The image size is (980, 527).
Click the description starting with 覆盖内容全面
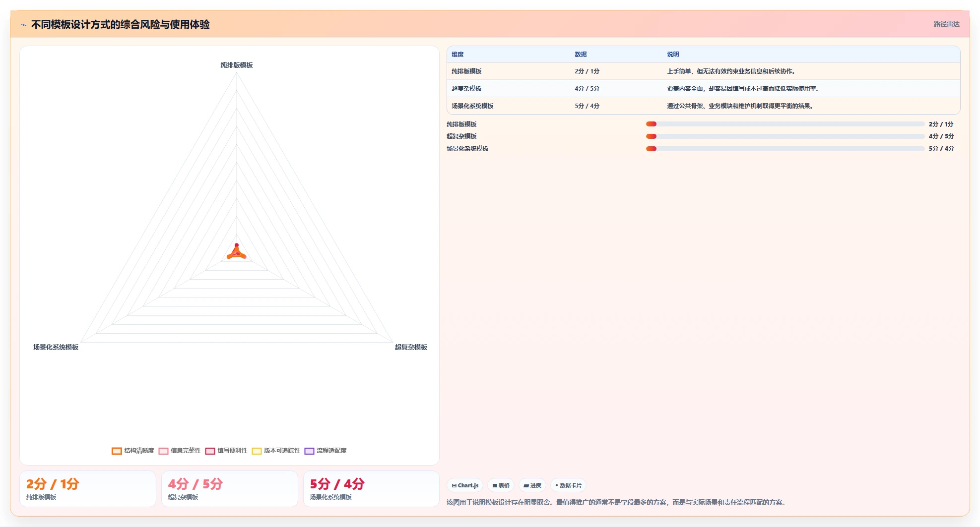pyautogui.click(x=744, y=89)
